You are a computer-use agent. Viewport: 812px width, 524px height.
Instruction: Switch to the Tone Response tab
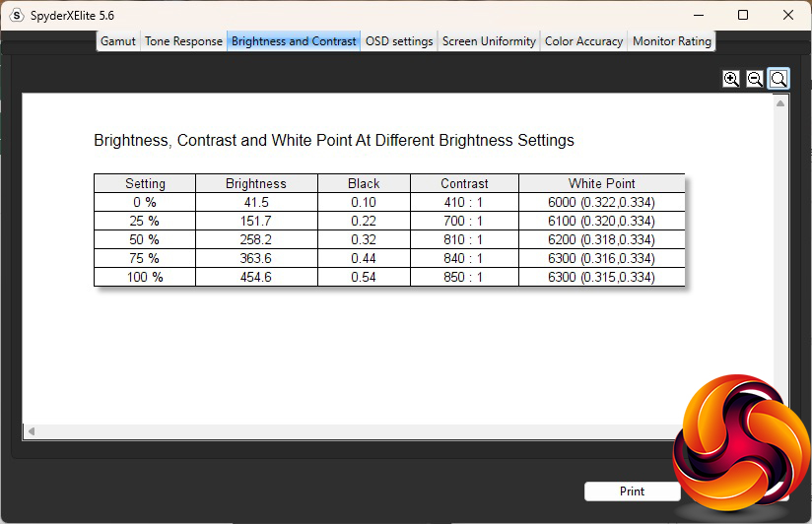(183, 41)
